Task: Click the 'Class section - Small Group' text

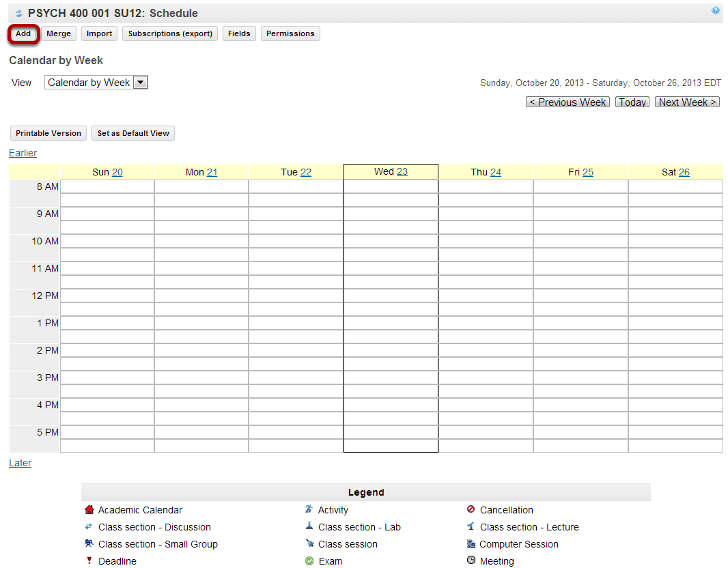Action: click(158, 544)
